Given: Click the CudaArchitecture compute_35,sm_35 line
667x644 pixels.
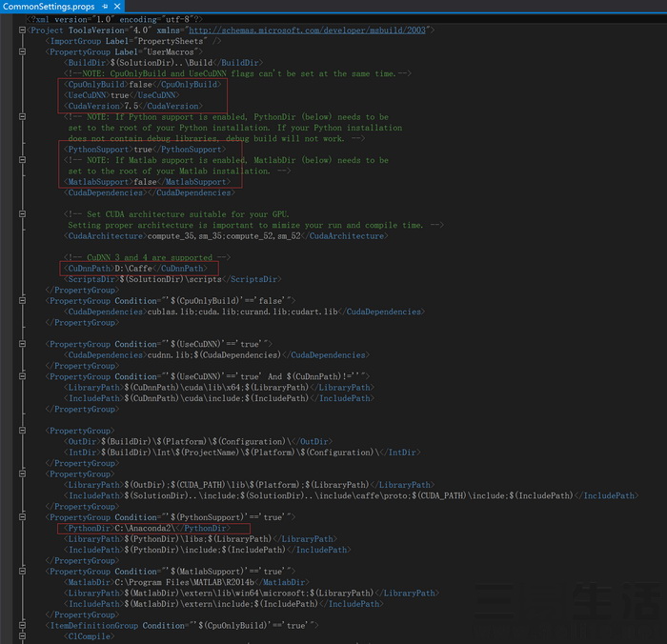Looking at the screenshot, I should click(x=226, y=236).
